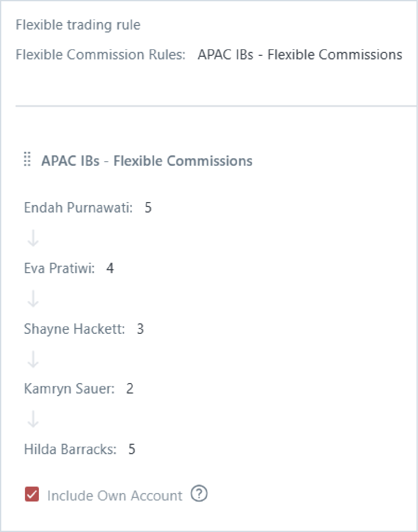Select the Kamryn Sauer level entry

69,389
